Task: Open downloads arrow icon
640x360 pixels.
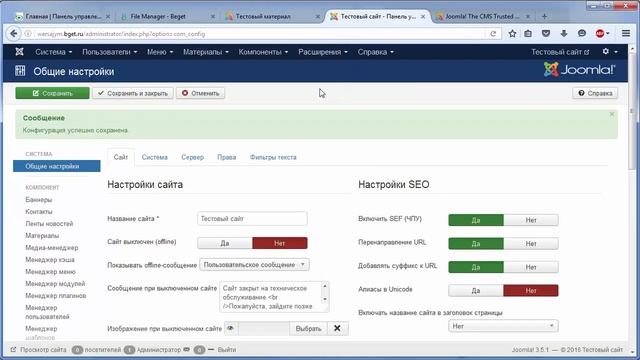Action: [x=564, y=34]
